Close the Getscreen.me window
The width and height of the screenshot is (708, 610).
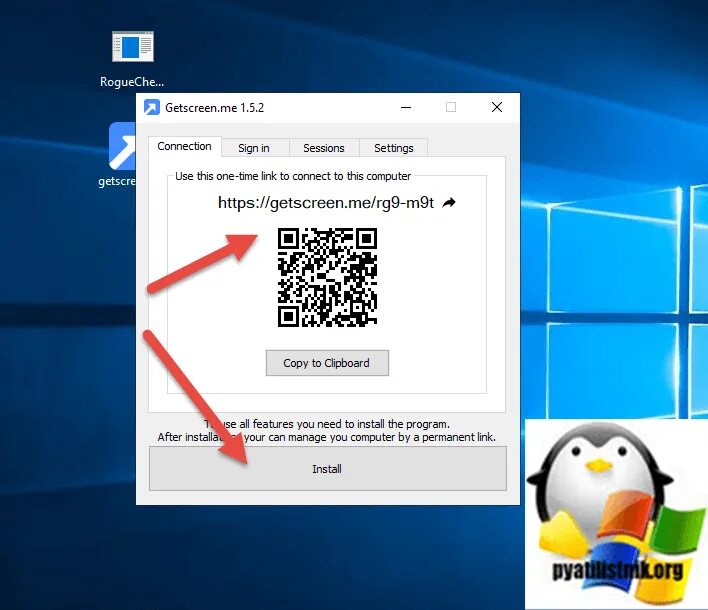click(x=497, y=107)
